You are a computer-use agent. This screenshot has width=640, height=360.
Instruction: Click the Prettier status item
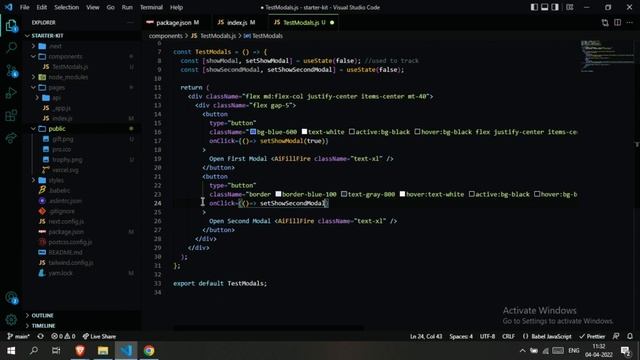click(x=592, y=336)
